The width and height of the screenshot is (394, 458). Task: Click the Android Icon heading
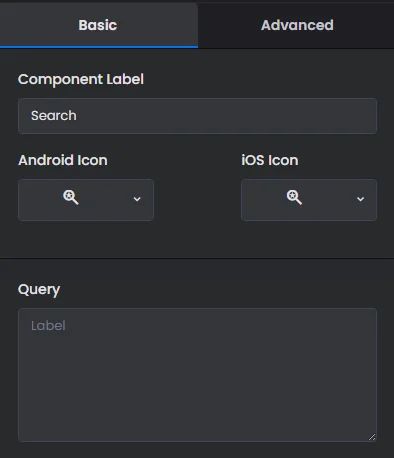pos(63,160)
